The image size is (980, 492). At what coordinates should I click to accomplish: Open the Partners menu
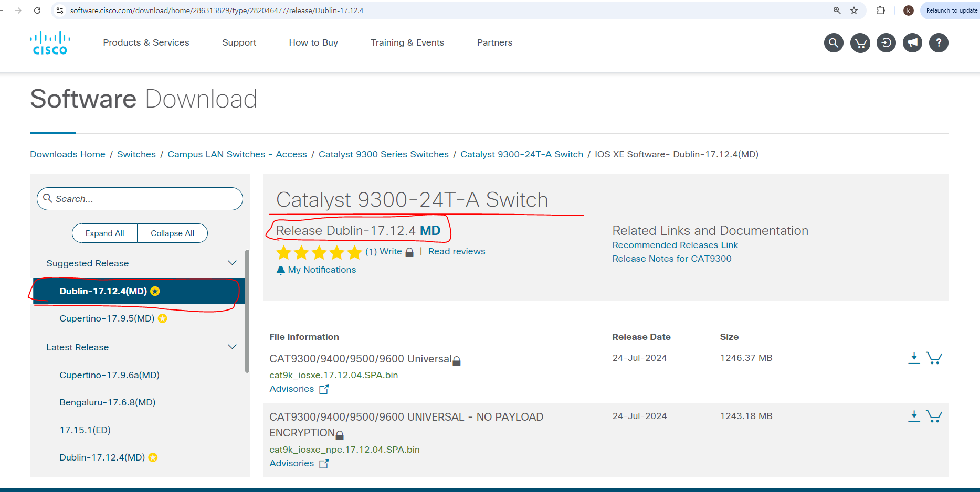point(494,42)
